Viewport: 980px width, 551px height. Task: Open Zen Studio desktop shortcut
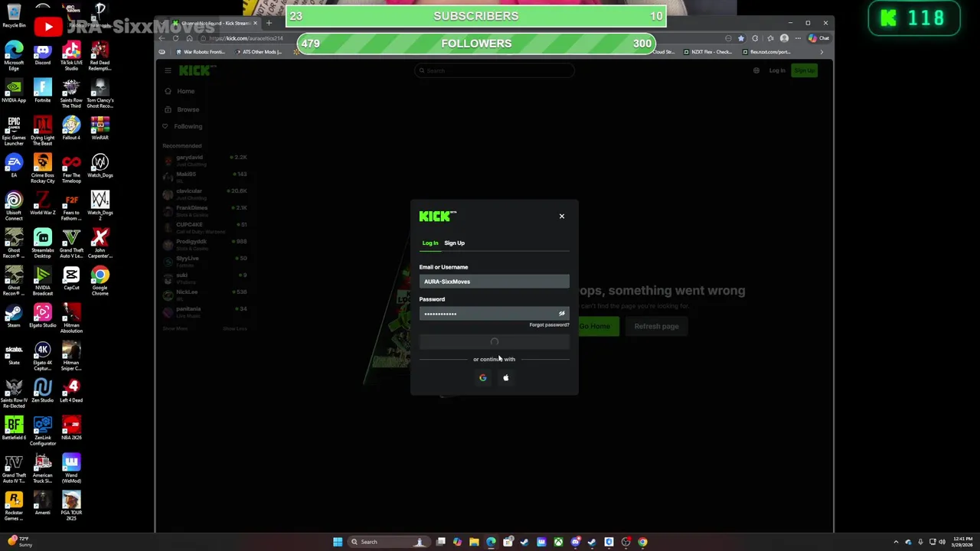[x=42, y=391]
